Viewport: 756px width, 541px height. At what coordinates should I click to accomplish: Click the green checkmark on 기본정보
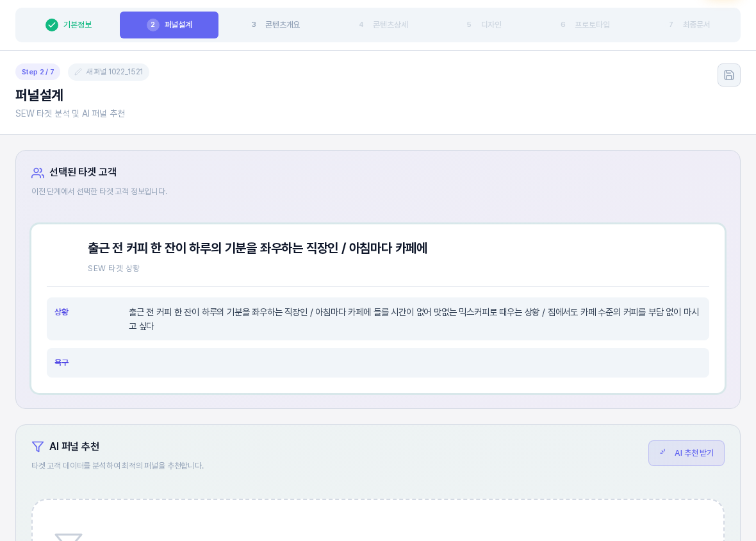pyautogui.click(x=52, y=24)
